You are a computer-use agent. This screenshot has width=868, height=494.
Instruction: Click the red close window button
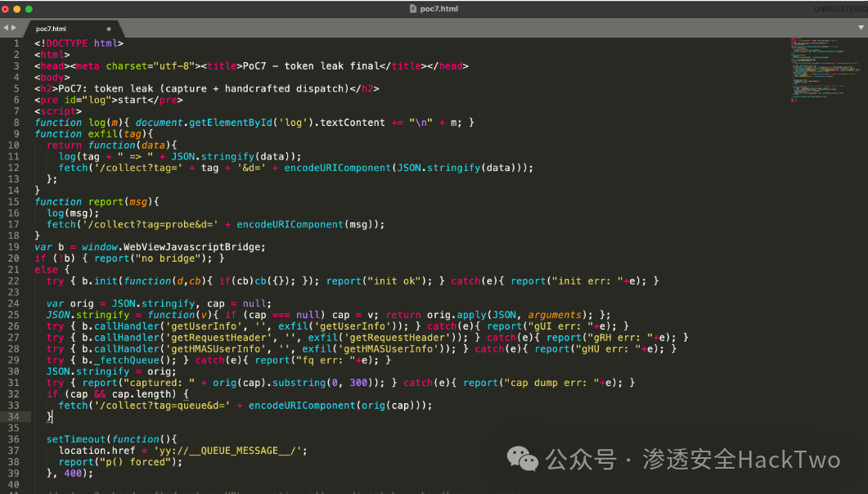tap(5, 9)
